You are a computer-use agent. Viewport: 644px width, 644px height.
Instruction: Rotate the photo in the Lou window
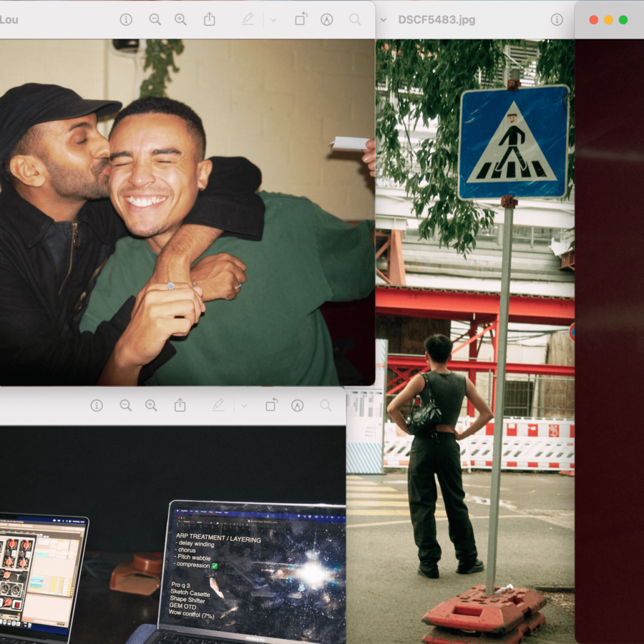click(x=301, y=19)
